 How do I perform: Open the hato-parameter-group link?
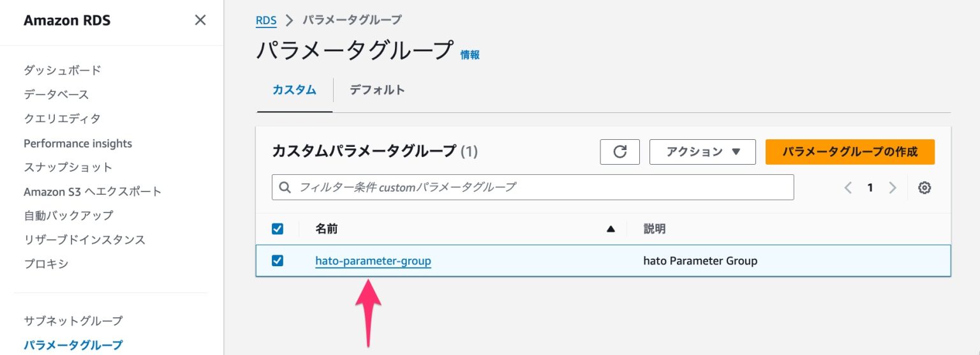coord(373,261)
